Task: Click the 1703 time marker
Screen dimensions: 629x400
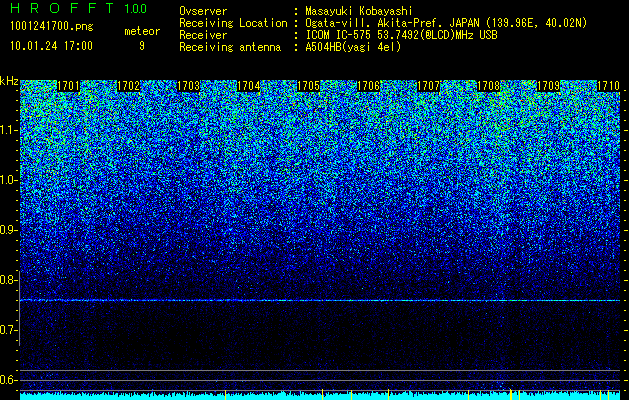Action: click(189, 86)
